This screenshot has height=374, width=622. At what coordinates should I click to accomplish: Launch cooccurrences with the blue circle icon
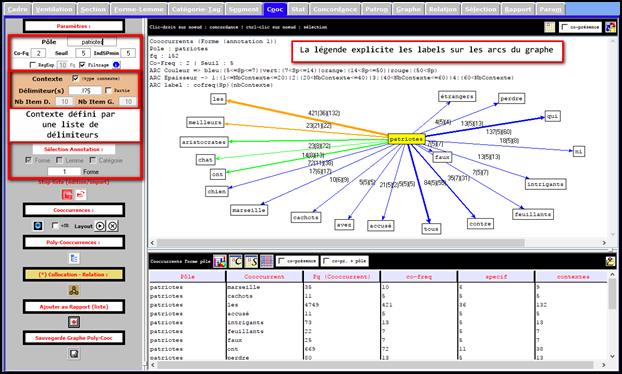pos(38,226)
